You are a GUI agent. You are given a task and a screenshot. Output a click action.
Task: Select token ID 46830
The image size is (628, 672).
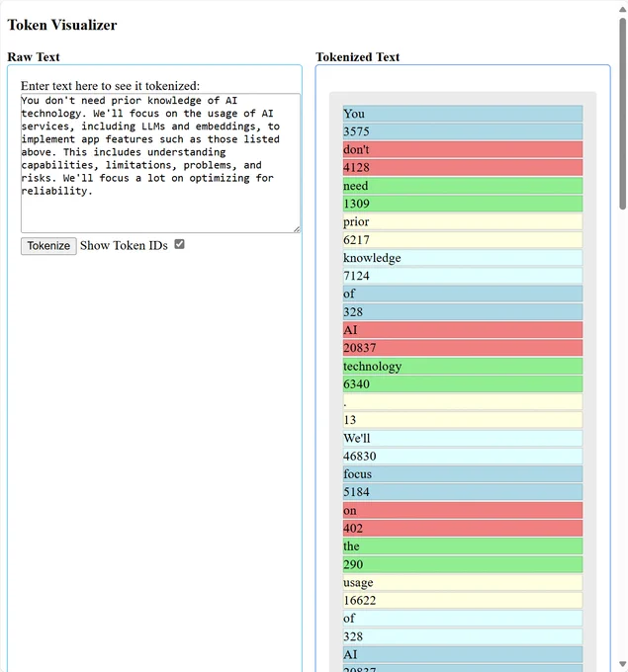(463, 457)
